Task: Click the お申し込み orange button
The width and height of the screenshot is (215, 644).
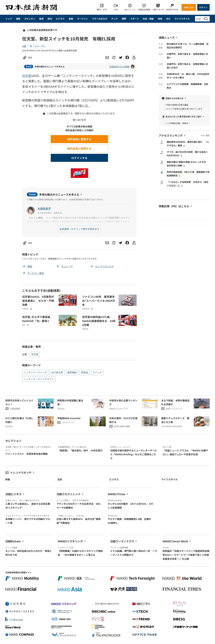Action: (189, 7)
